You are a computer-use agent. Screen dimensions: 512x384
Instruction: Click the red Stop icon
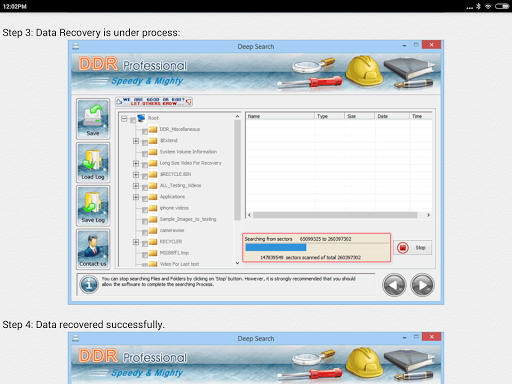pos(402,248)
